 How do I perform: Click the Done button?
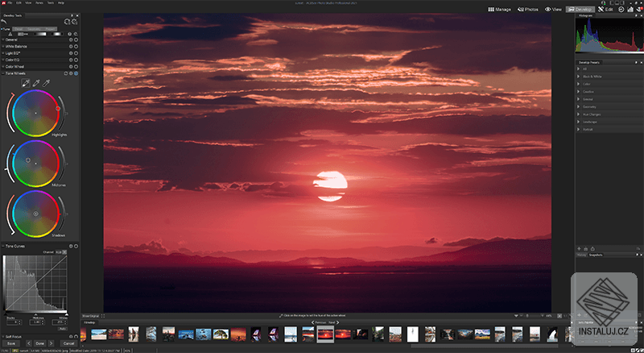coord(39,343)
